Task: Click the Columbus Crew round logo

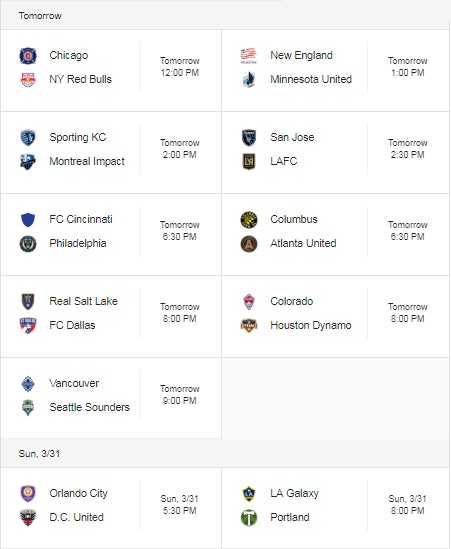Action: [x=249, y=220]
